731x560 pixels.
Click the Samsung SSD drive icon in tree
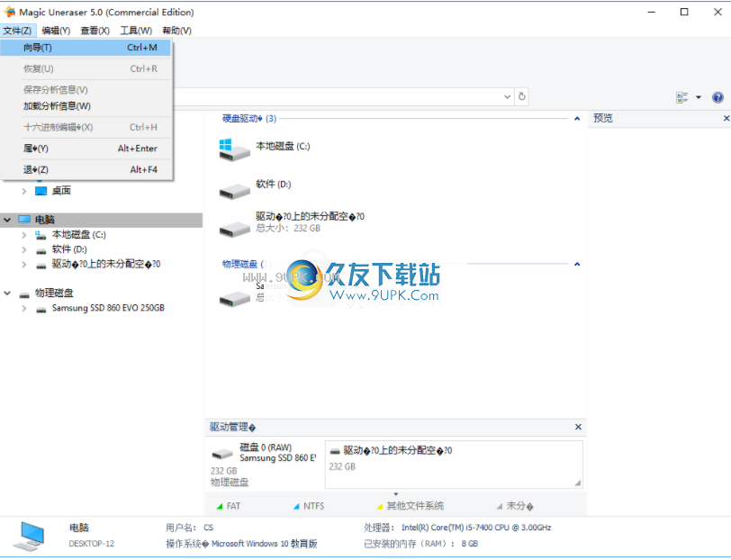[41, 310]
